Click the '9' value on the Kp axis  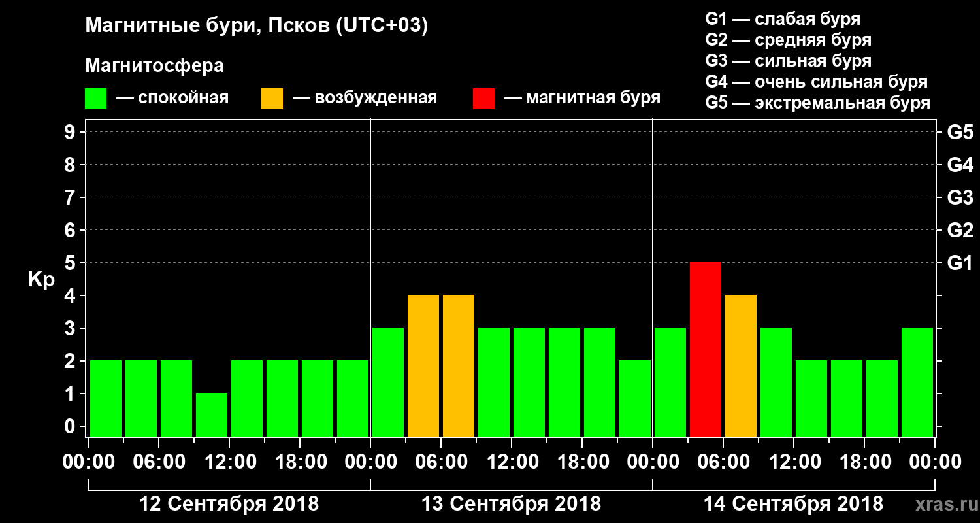click(71, 132)
